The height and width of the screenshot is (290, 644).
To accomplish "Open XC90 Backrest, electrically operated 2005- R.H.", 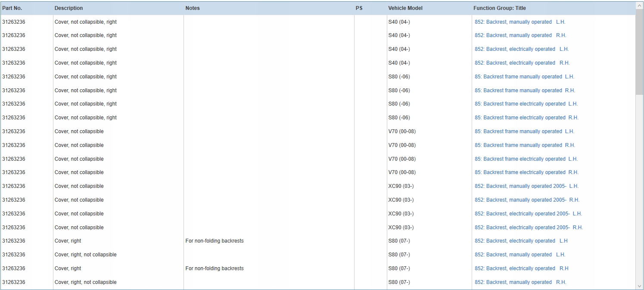I will pos(529,228).
